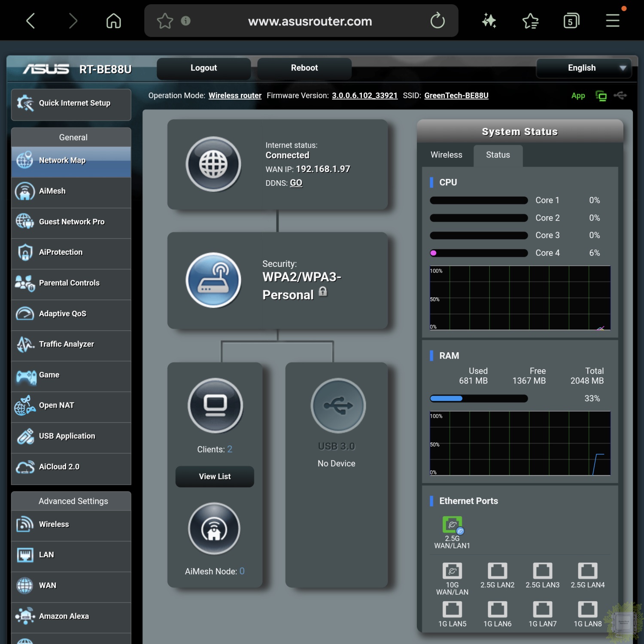
Task: Click the browser reload icon
Action: coord(437,21)
